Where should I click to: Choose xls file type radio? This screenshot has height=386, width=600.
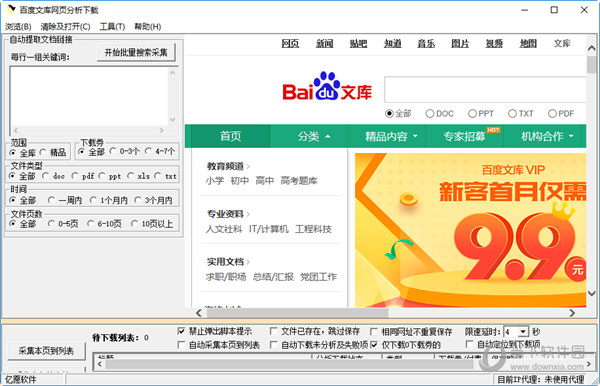(x=130, y=176)
